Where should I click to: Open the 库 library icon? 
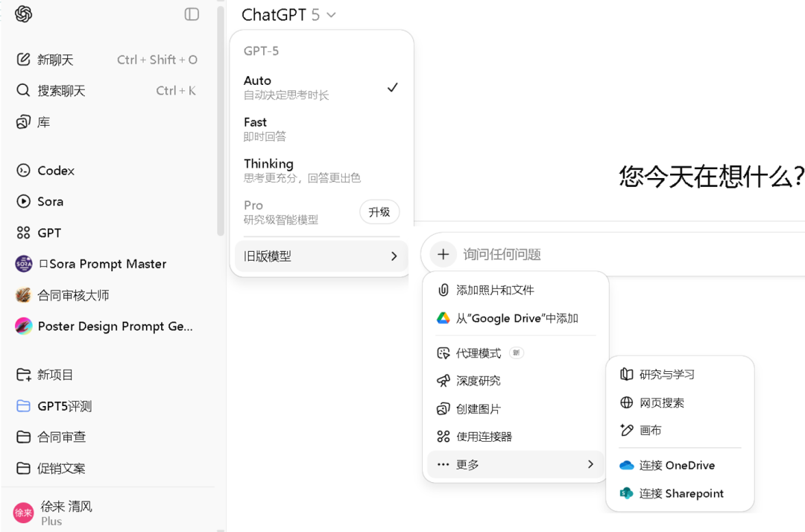[23, 122]
